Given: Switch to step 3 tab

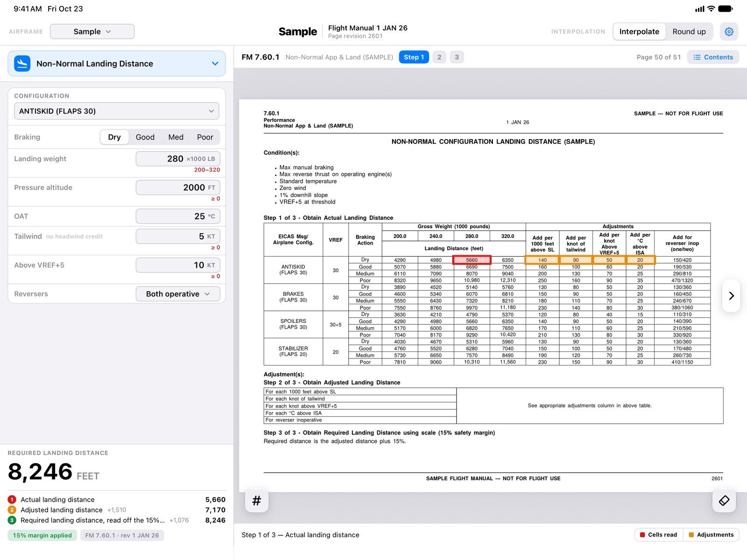Looking at the screenshot, I should point(457,57).
